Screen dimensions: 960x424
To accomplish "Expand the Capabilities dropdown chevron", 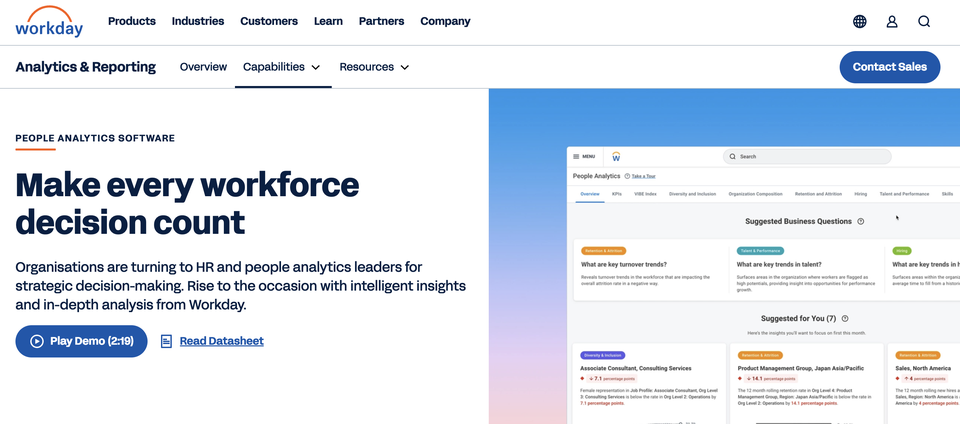I will [x=316, y=67].
